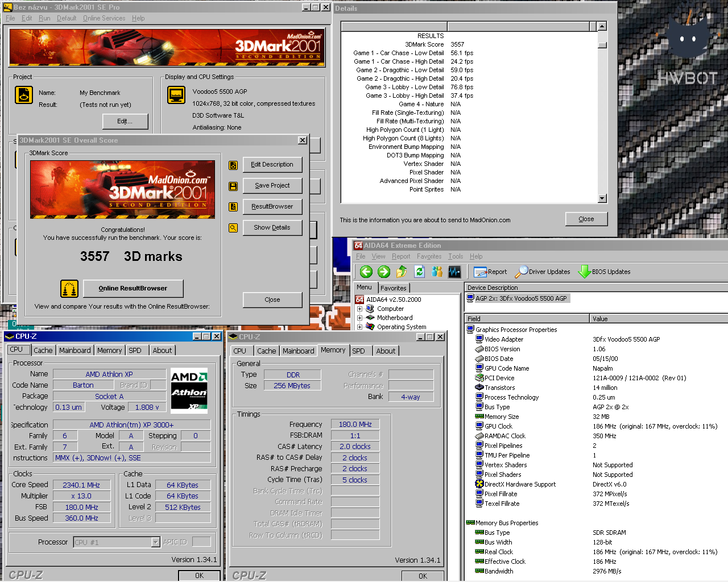
Task: Select the Computer tree item
Action: (x=390, y=309)
